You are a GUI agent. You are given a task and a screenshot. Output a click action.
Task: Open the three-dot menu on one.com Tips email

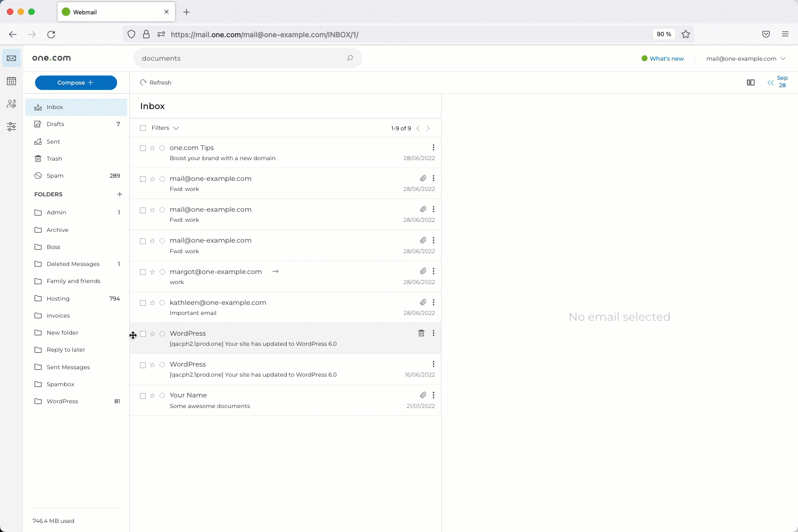pyautogui.click(x=433, y=147)
